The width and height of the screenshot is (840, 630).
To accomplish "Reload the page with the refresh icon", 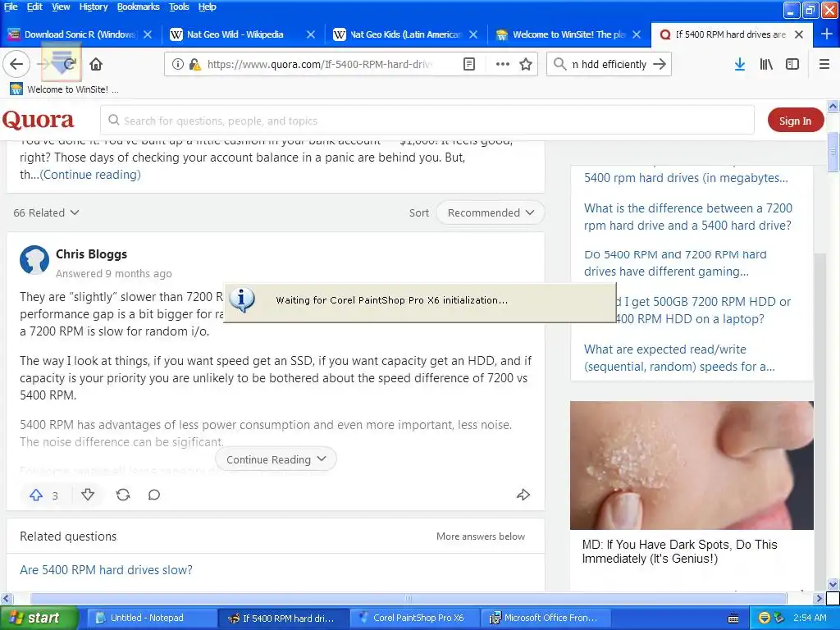I will point(69,64).
